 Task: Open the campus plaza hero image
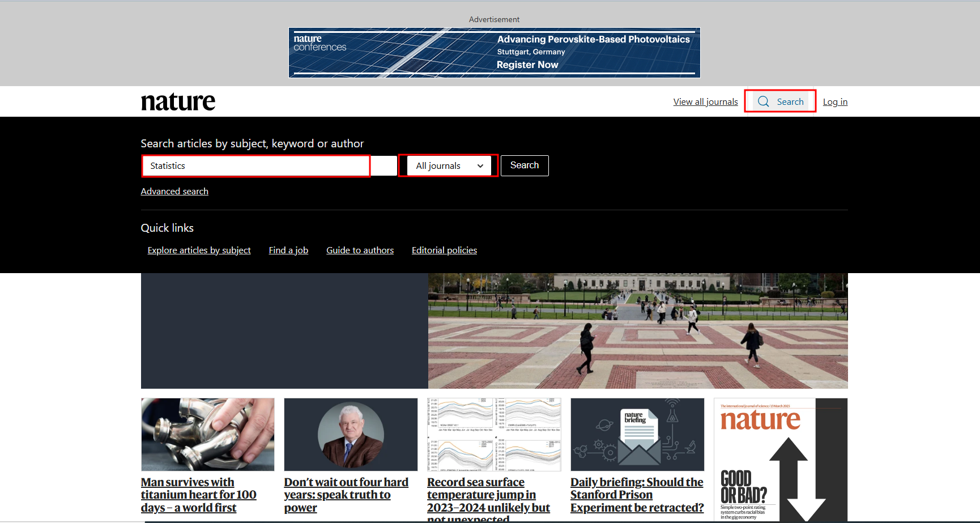[x=637, y=331]
